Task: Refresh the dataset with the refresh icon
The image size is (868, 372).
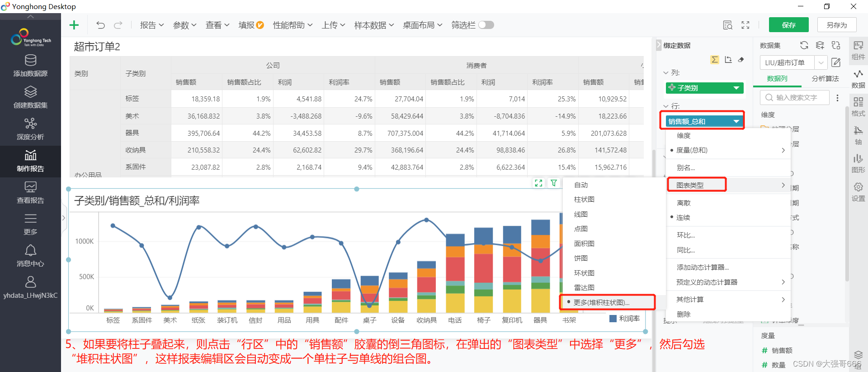Action: [804, 45]
